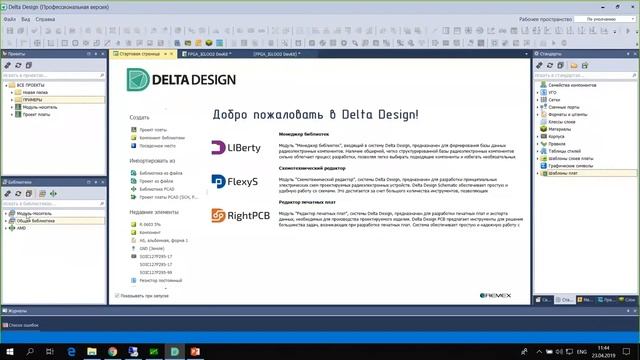Refresh the Projects panel tree
640x360 pixels.
coord(18,65)
